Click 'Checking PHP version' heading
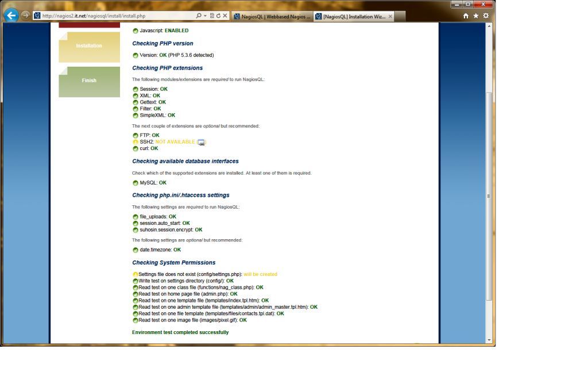Screen dimensions: 588x368 [163, 44]
